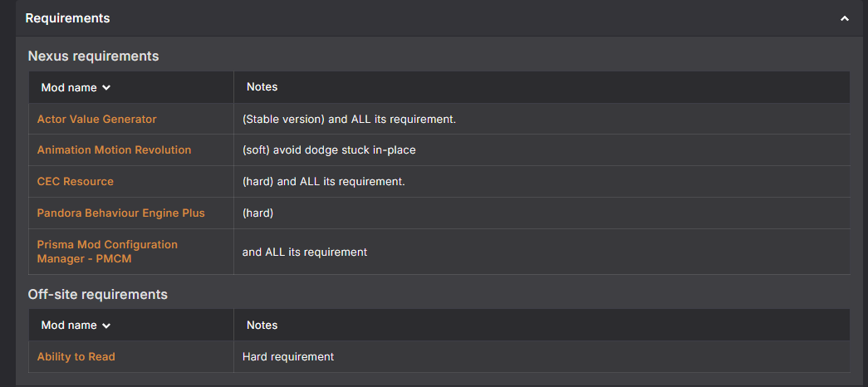
Task: Open Pandora Behaviour Engine Plus link
Action: point(120,213)
